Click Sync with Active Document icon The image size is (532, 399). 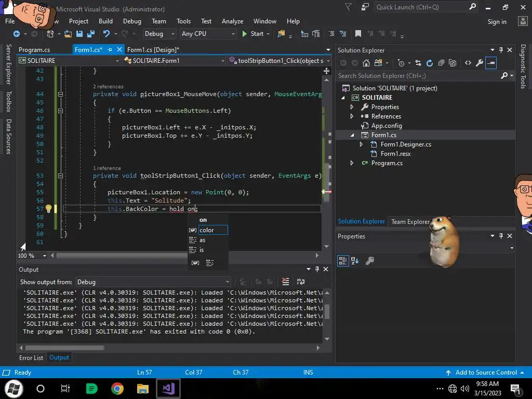tap(418, 63)
